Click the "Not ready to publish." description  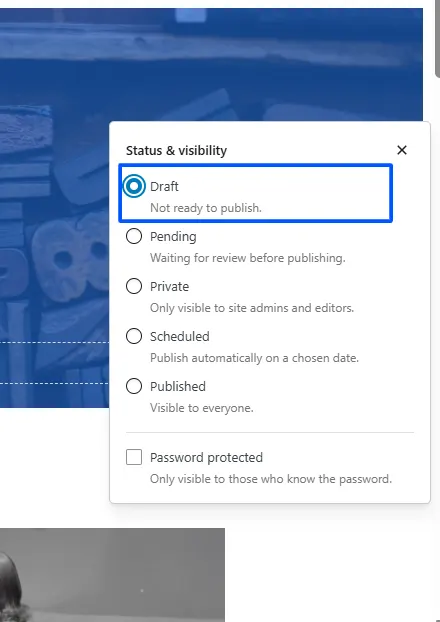(206, 208)
